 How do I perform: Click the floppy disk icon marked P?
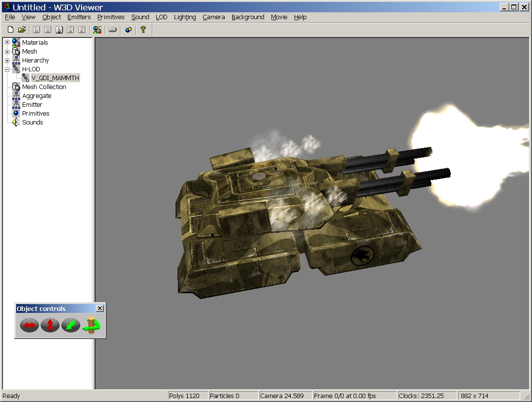(x=71, y=30)
